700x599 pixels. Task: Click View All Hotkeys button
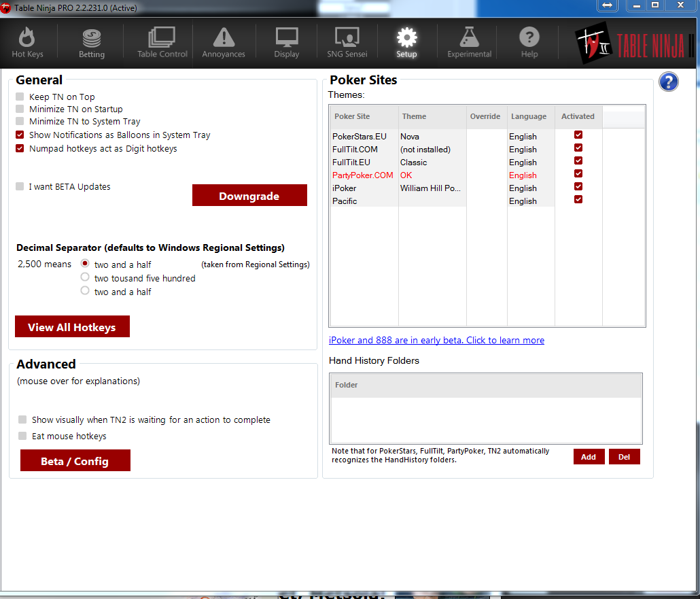click(72, 326)
